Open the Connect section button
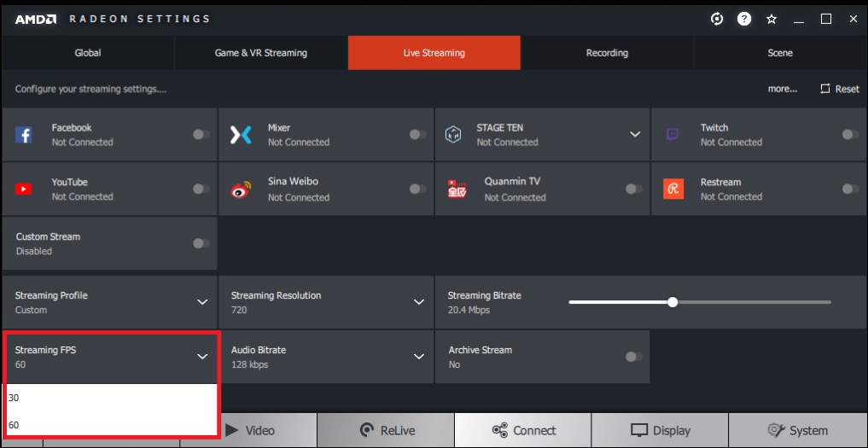The width and height of the screenshot is (868, 448). [523, 430]
